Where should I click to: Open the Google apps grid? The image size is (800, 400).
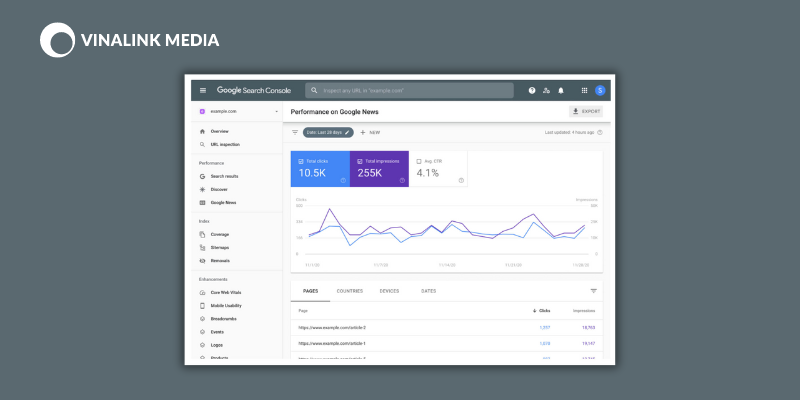point(584,90)
